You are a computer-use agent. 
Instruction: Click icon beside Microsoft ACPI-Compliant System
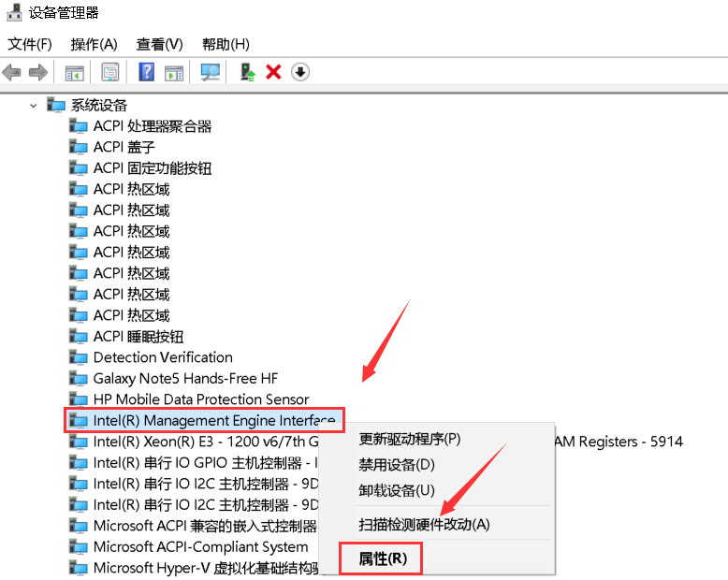pos(78,546)
